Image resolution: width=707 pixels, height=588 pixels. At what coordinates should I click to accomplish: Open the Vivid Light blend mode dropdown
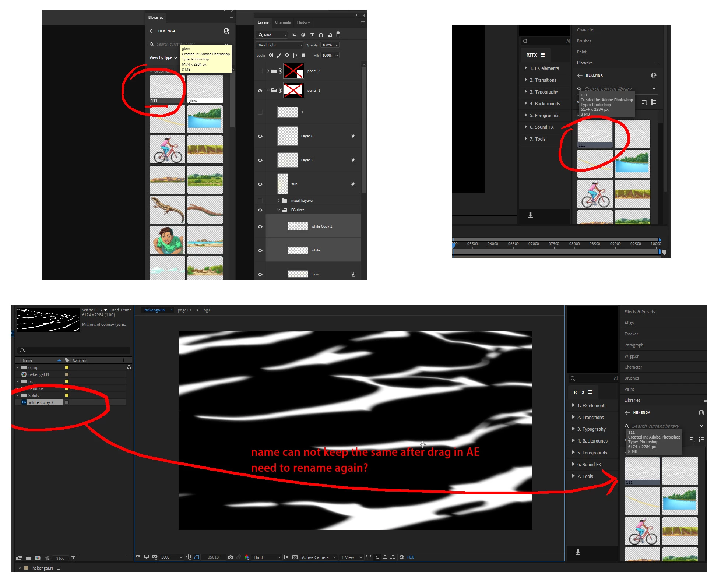pyautogui.click(x=280, y=45)
